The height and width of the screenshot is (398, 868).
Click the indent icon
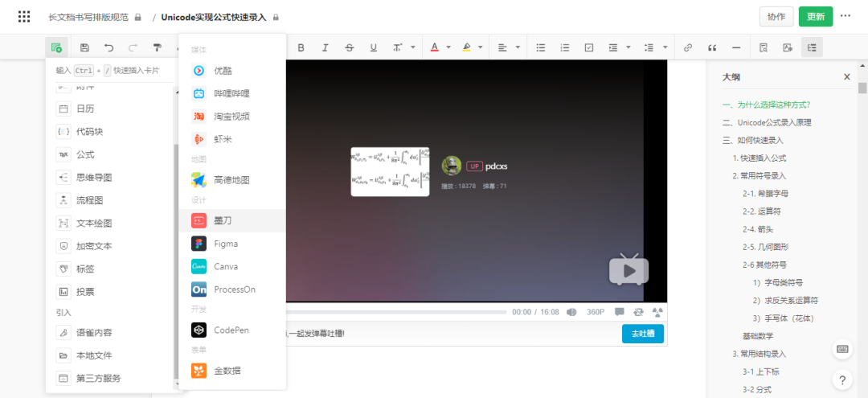(x=612, y=47)
